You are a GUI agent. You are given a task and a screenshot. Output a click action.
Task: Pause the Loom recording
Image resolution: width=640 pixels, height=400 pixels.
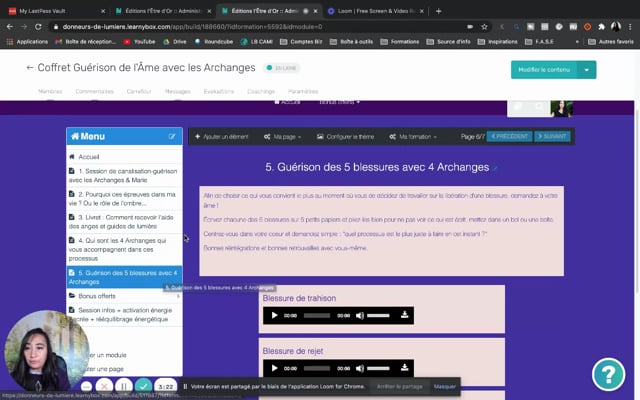124,386
